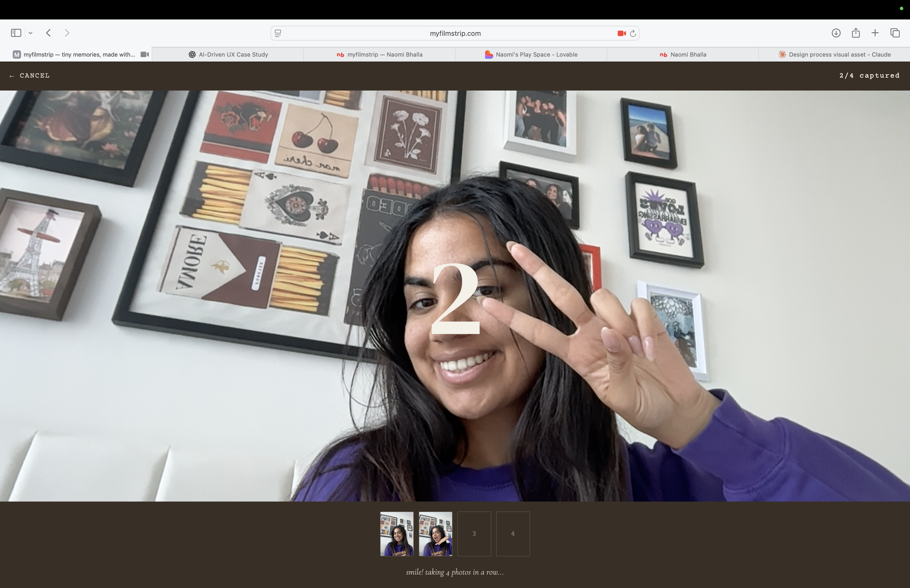Open a new tab with plus icon

875,33
